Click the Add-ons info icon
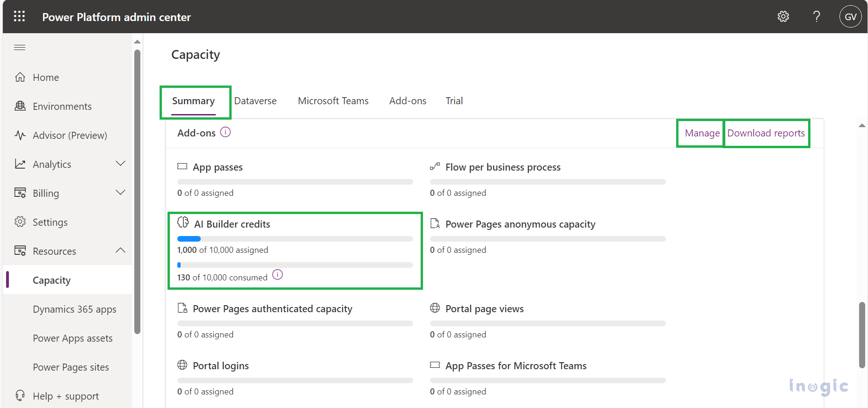This screenshot has height=408, width=868. pos(226,132)
